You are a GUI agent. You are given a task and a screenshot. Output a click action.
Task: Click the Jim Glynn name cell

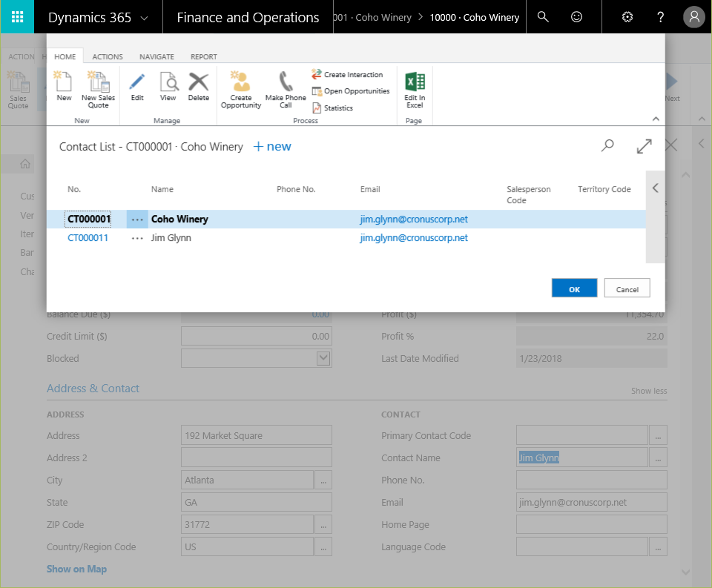click(171, 238)
